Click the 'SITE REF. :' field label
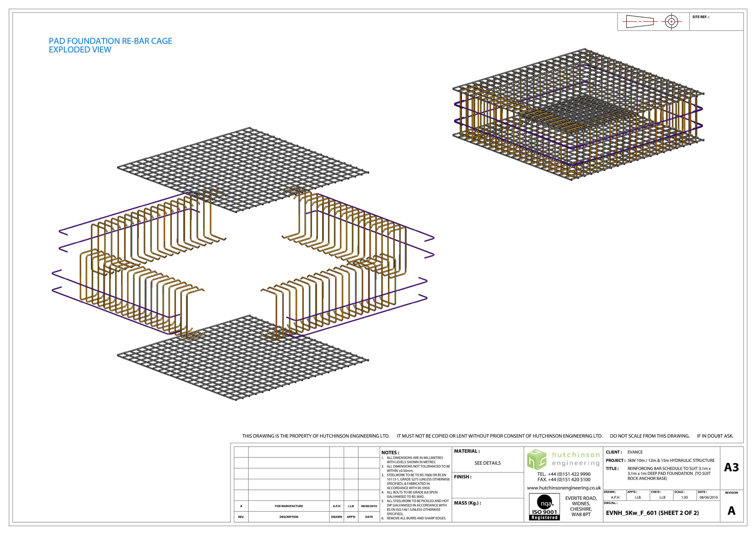This screenshot has width=756, height=535. [701, 17]
